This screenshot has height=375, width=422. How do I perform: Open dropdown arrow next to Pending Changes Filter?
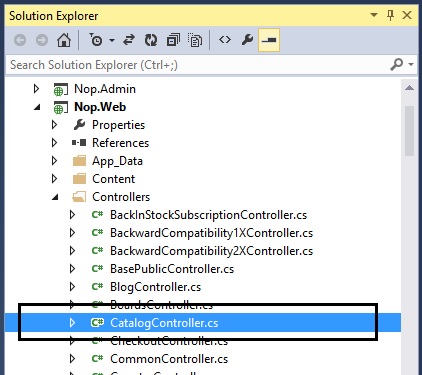[x=112, y=41]
